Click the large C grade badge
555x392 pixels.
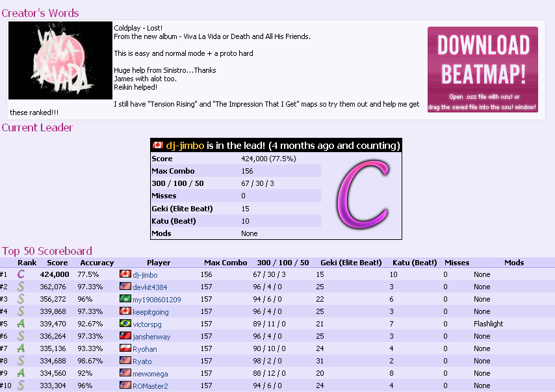point(363,194)
